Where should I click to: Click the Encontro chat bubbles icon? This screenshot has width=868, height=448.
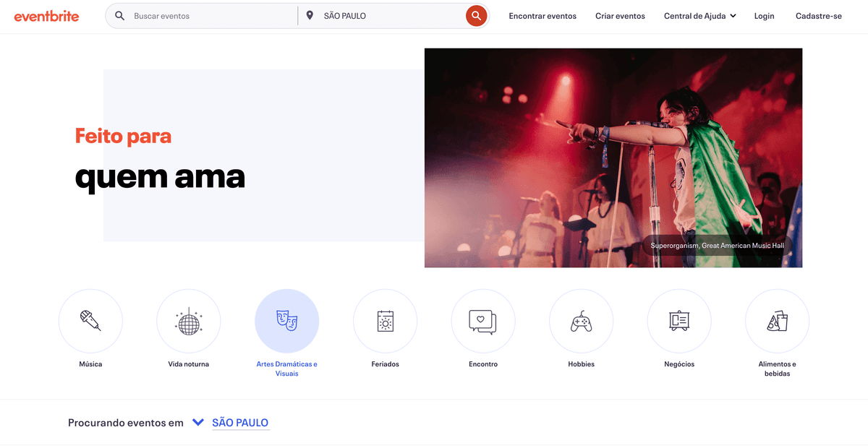click(x=483, y=321)
